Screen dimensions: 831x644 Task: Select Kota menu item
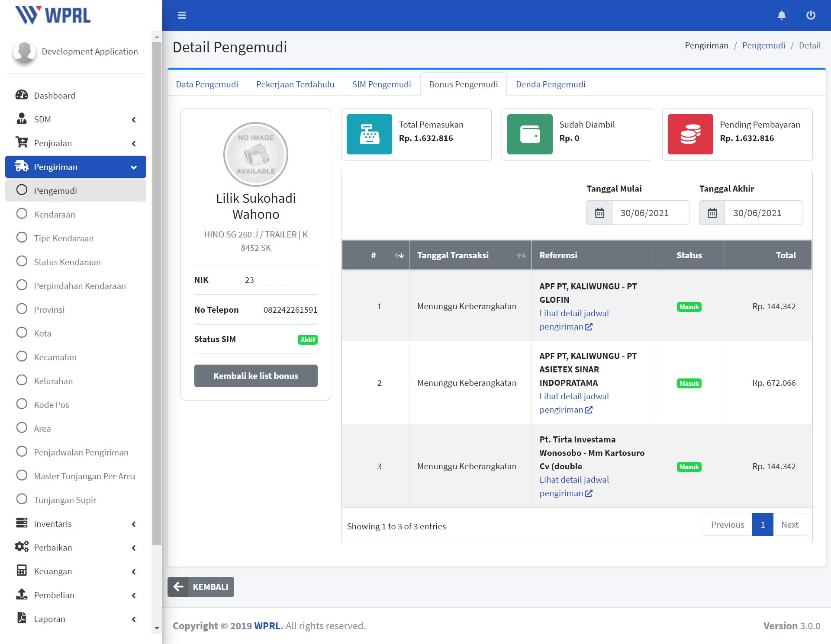[x=76, y=333]
